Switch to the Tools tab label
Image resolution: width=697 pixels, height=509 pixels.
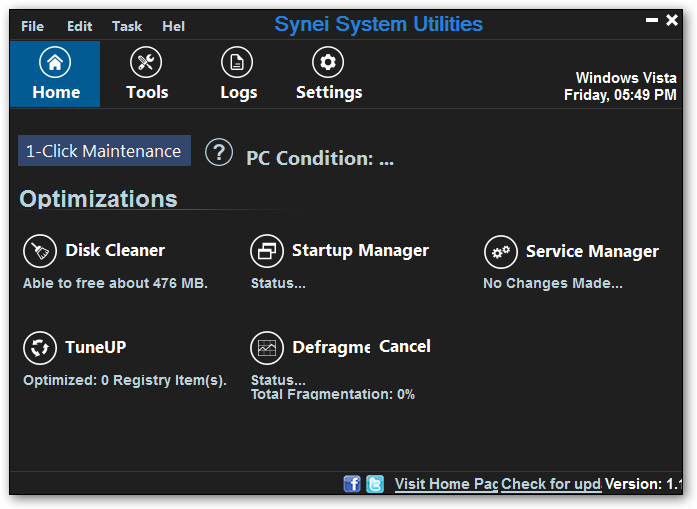point(147,92)
